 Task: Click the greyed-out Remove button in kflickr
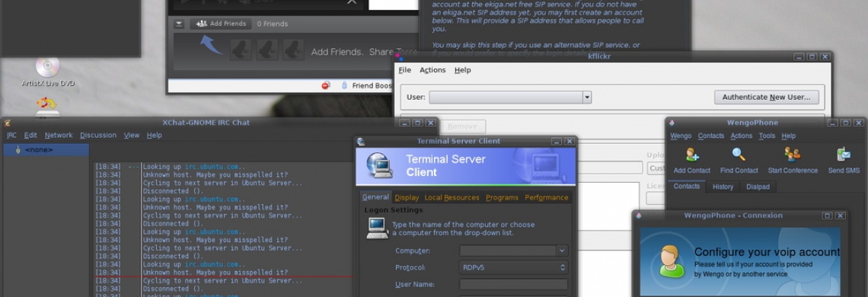pos(462,126)
